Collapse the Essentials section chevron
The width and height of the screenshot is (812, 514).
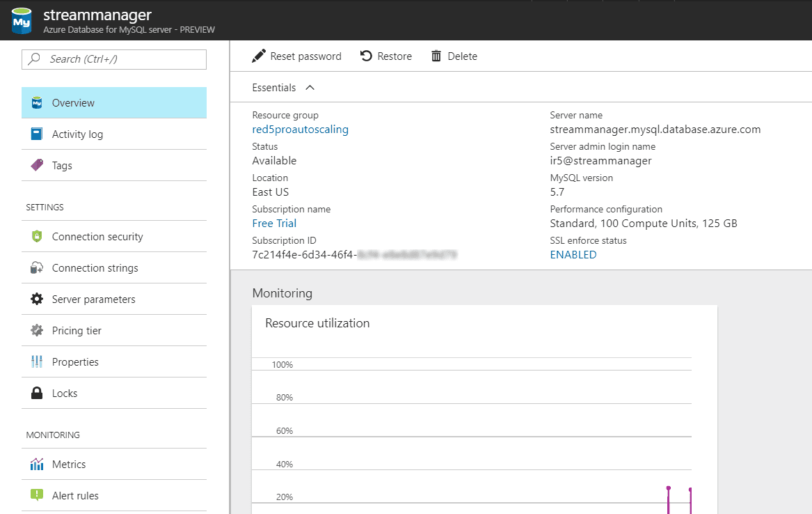pyautogui.click(x=310, y=88)
